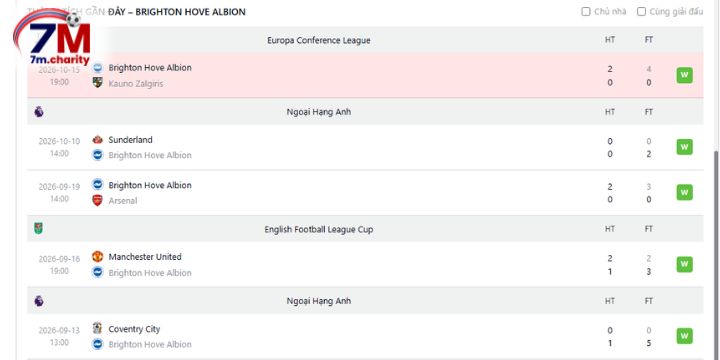
Task: Click the Coventry City crest
Action: pos(97,328)
